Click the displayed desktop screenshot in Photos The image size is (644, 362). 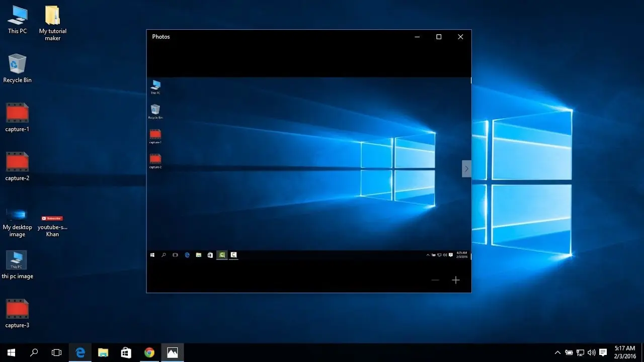pos(309,168)
